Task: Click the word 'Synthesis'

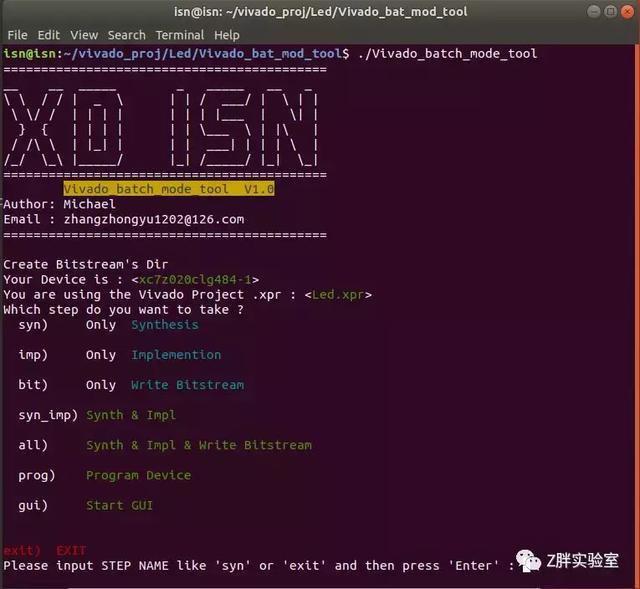Action: pos(164,325)
